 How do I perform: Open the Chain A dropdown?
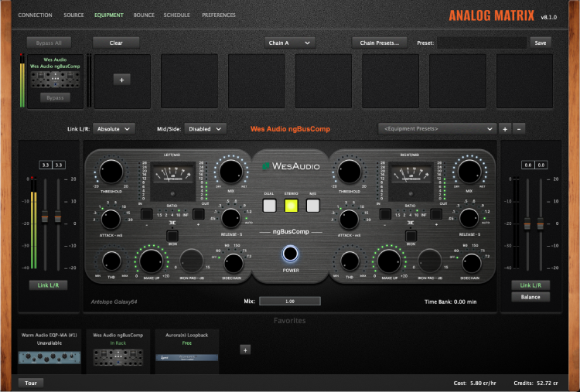point(289,43)
